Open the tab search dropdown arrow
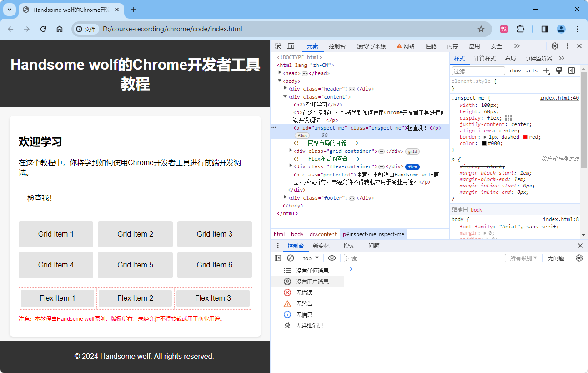The height and width of the screenshot is (373, 588). 9,10
